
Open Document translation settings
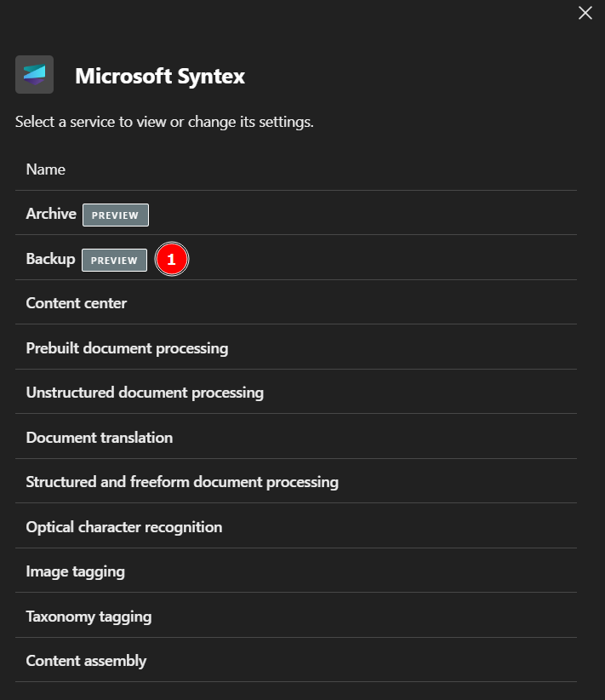100,438
